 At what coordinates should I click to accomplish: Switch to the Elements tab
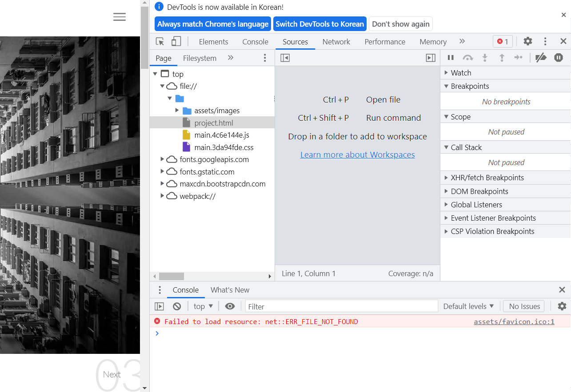pos(213,42)
